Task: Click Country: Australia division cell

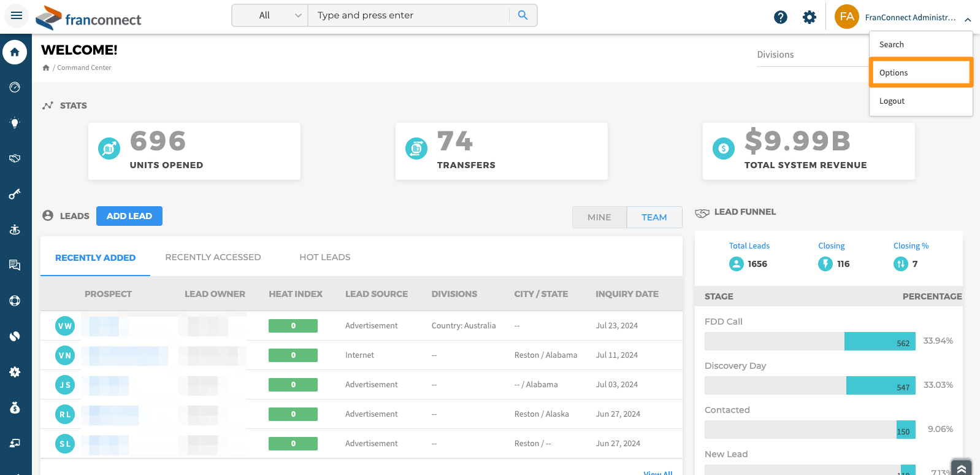Action: pos(464,326)
